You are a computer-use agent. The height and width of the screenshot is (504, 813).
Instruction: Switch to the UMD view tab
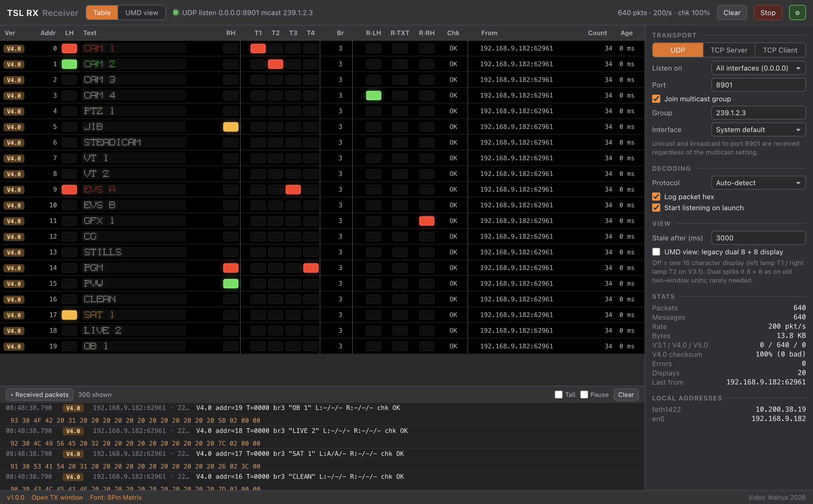point(142,13)
